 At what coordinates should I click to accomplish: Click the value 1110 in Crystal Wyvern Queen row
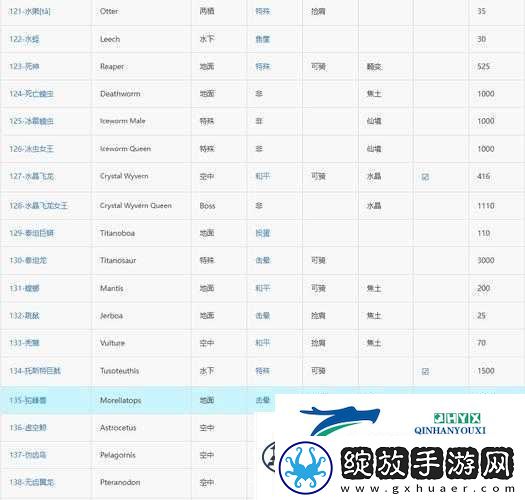click(x=486, y=205)
